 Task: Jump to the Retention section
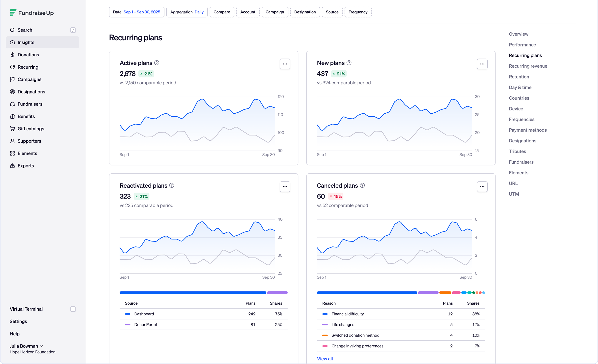coord(519,76)
